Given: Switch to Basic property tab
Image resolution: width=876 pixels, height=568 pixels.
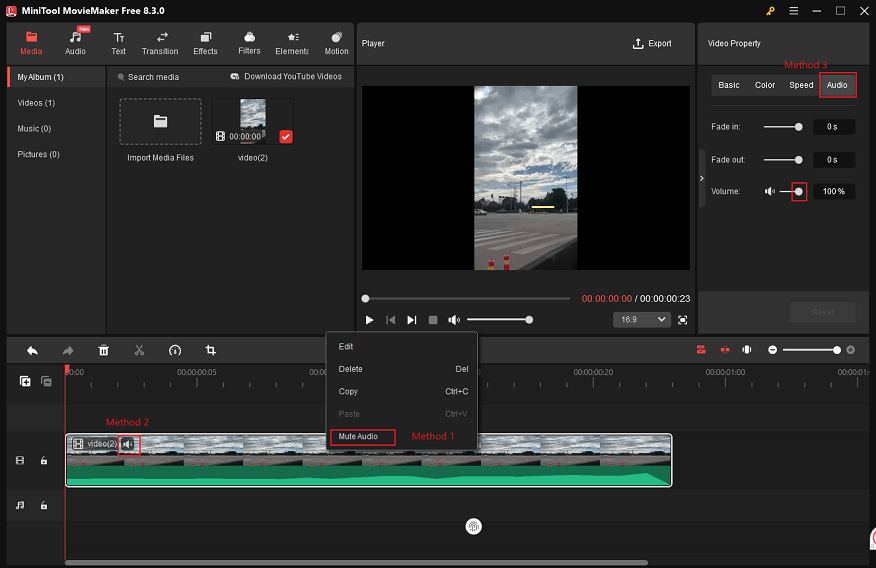Looking at the screenshot, I should (729, 85).
